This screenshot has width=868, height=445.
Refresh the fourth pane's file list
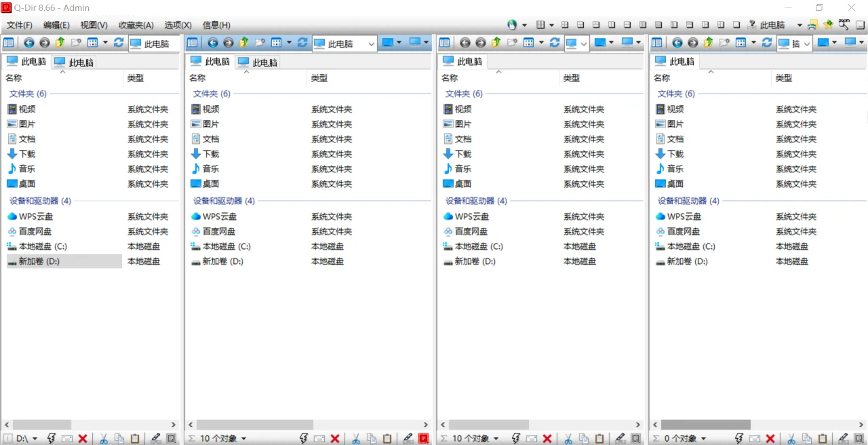click(767, 43)
